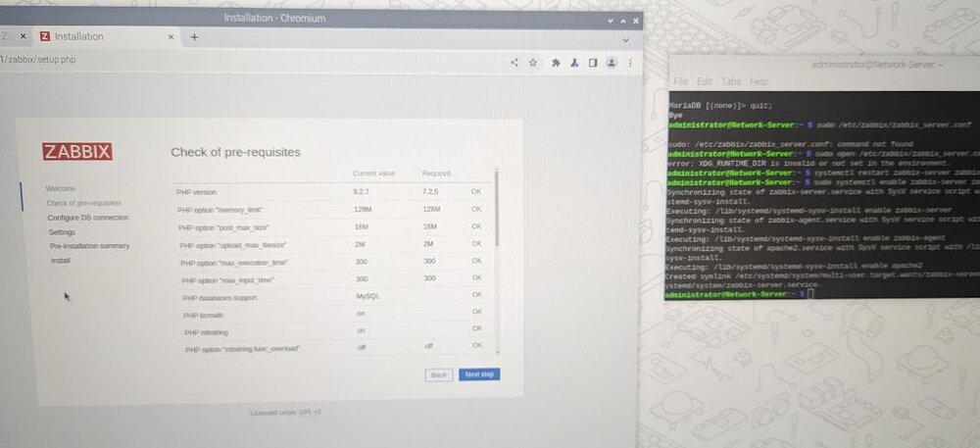Open Edit menu in terminal window

[705, 81]
